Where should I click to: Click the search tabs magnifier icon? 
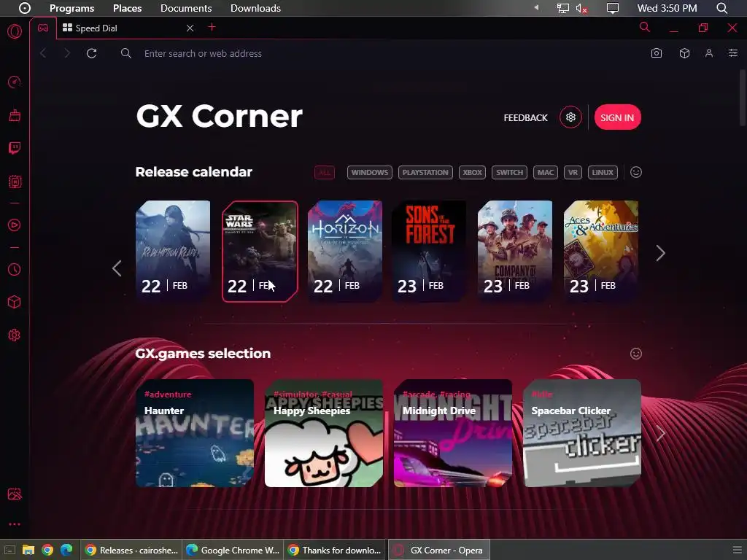click(645, 27)
